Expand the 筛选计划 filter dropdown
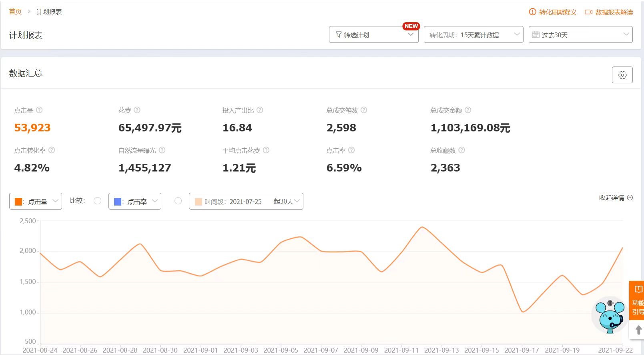644x355 pixels. pos(373,34)
